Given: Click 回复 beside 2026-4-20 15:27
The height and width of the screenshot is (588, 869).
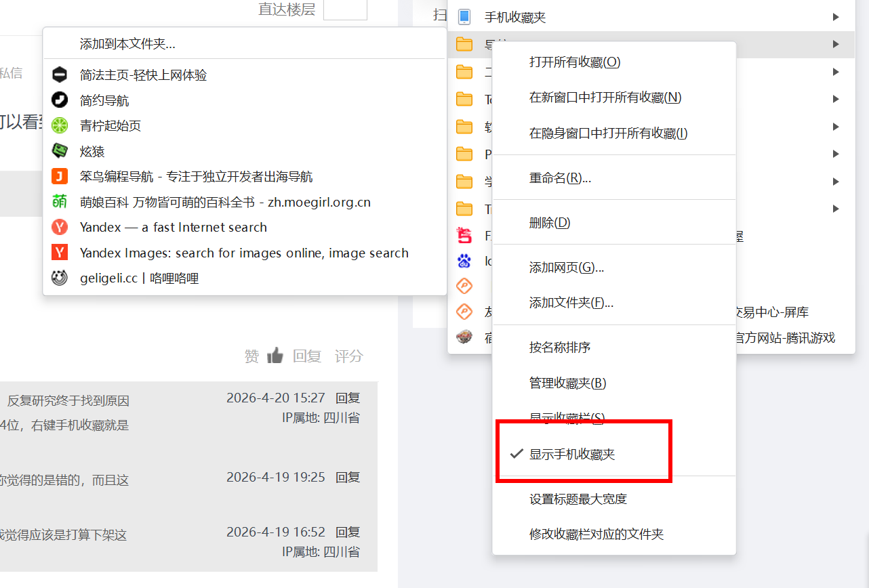Looking at the screenshot, I should point(348,398).
